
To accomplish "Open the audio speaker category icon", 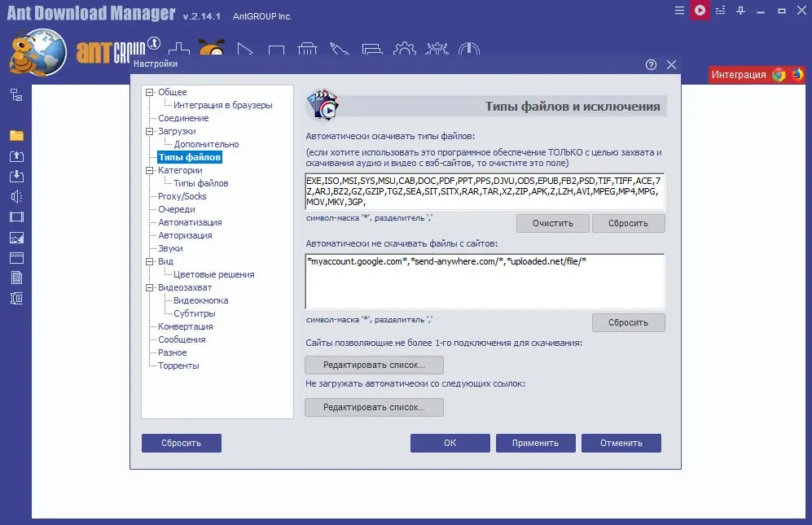I will (16, 197).
